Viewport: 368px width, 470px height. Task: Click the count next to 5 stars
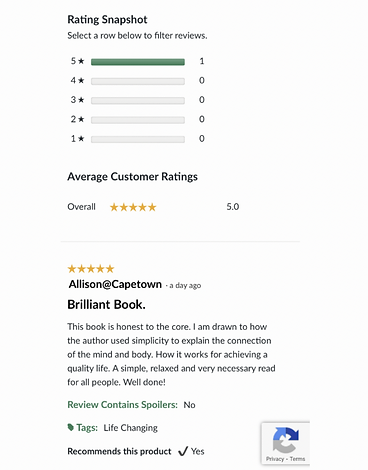click(202, 61)
